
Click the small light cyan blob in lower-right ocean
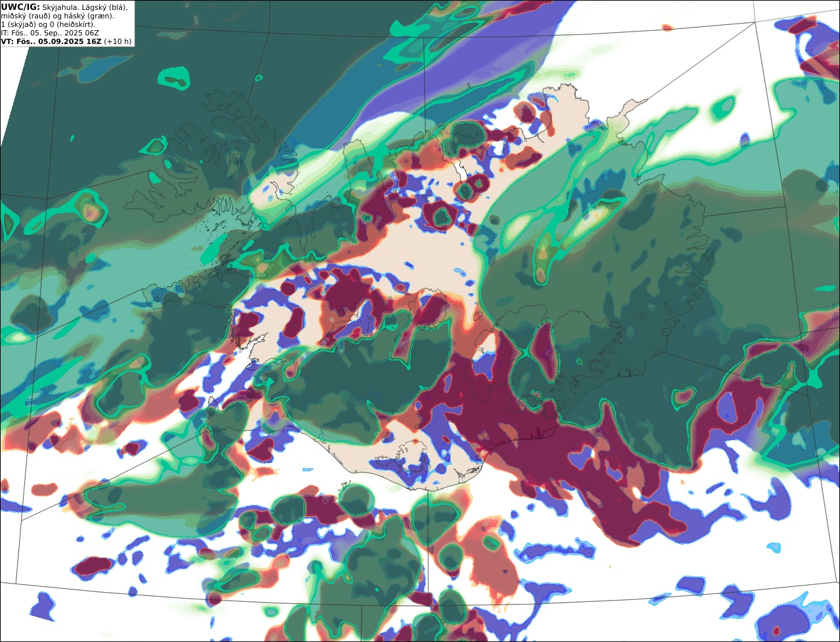tap(774, 547)
